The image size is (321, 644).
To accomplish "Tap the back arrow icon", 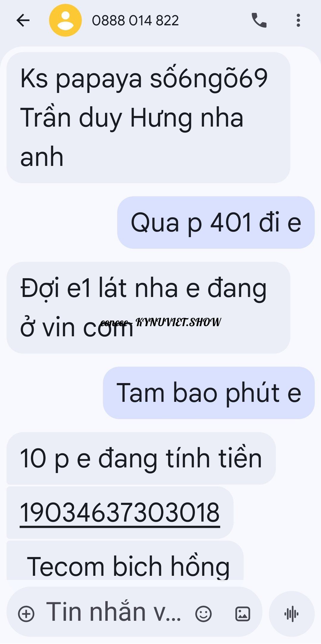I will click(23, 21).
